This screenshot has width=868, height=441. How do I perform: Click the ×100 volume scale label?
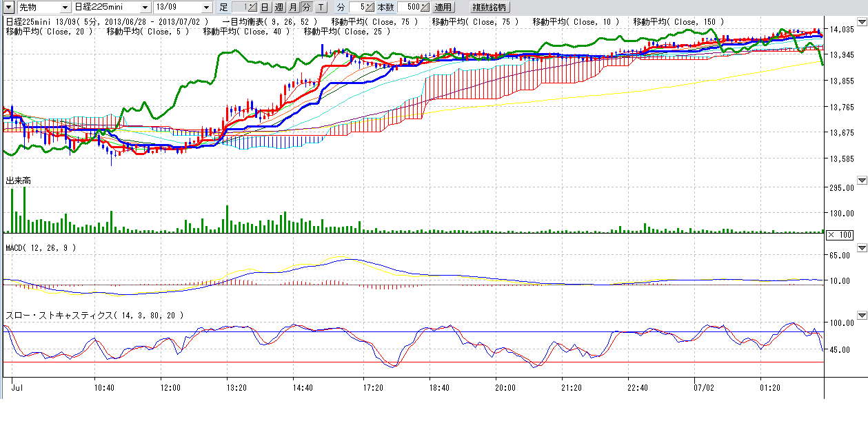point(839,235)
